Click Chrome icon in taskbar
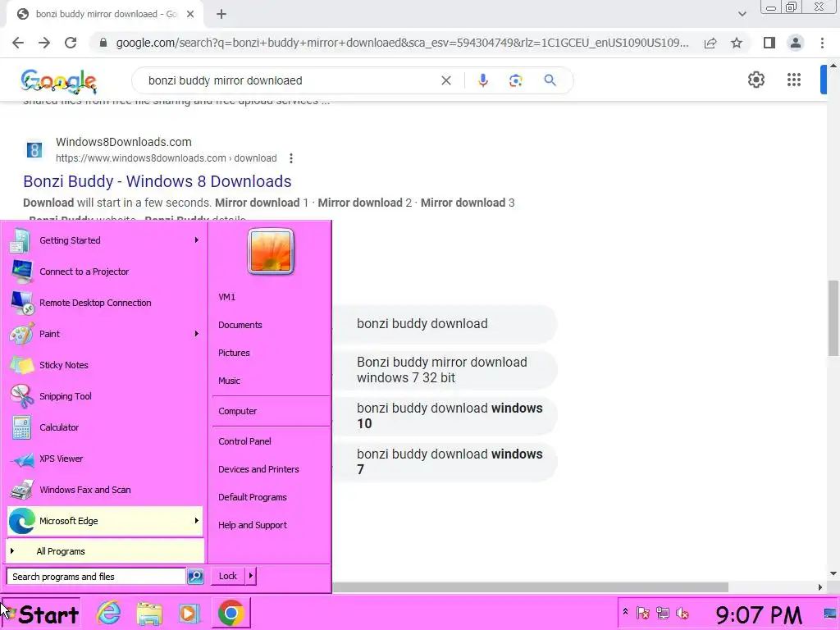This screenshot has height=630, width=840. click(x=231, y=613)
